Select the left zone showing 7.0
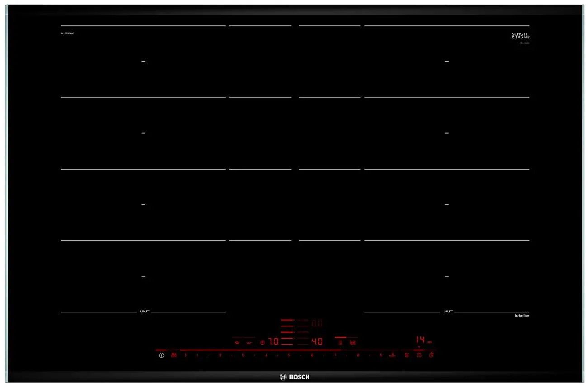588x388 pixels. click(274, 342)
